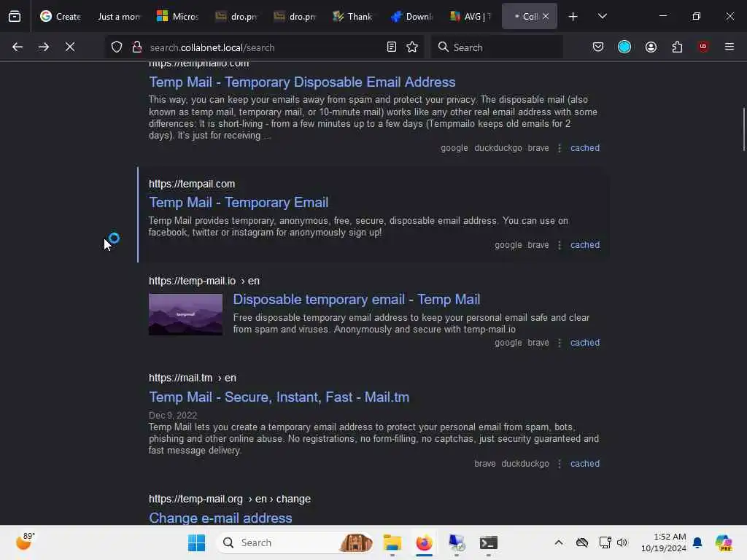This screenshot has height=560, width=747.
Task: Stop loading the page
Action: [x=70, y=47]
